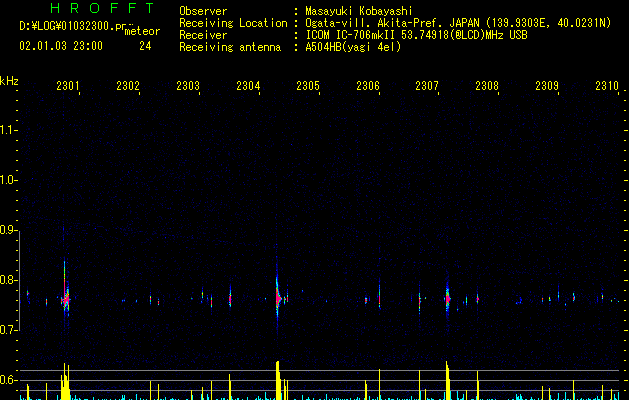Click the 0.6 frequency axis label
Viewport: 629px width, 400px height.
tap(9, 380)
